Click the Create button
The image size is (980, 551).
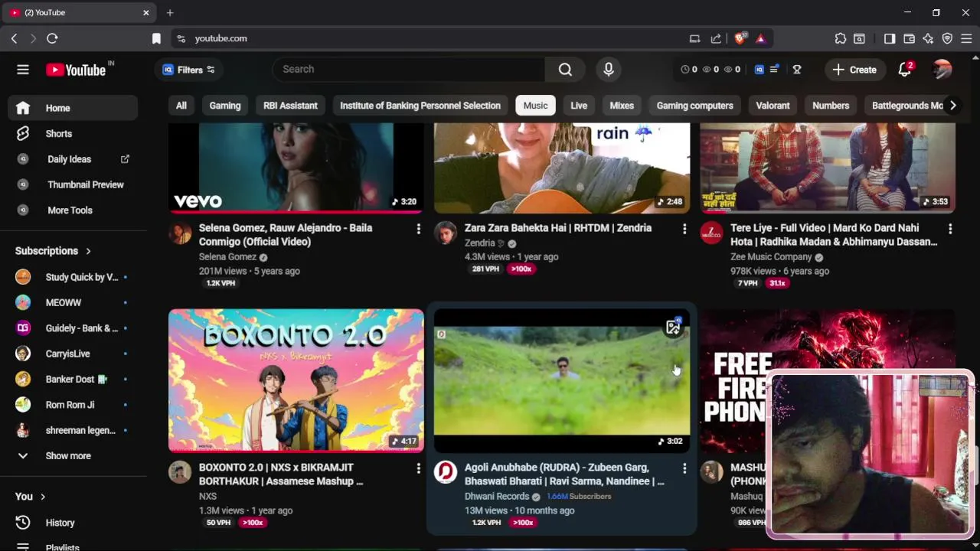854,70
